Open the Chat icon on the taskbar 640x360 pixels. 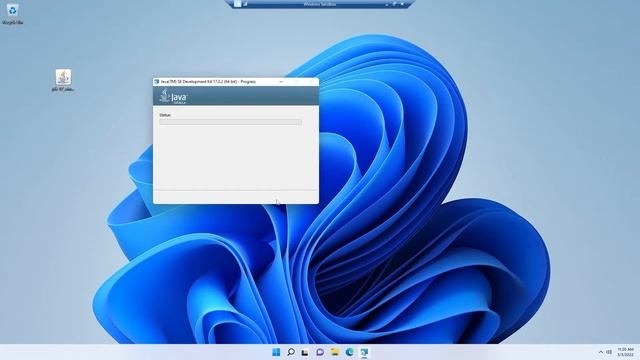click(x=320, y=352)
